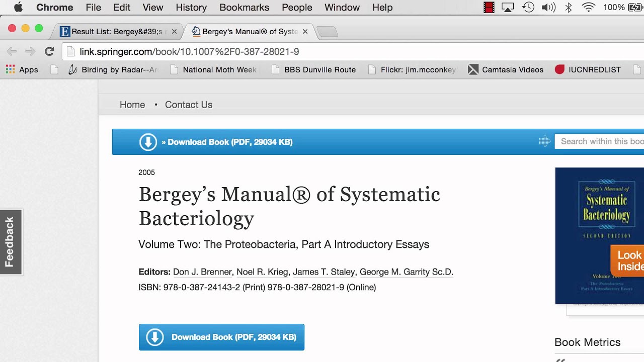The image size is (644, 362).
Task: Click the volume icon in menu bar
Action: tap(548, 8)
